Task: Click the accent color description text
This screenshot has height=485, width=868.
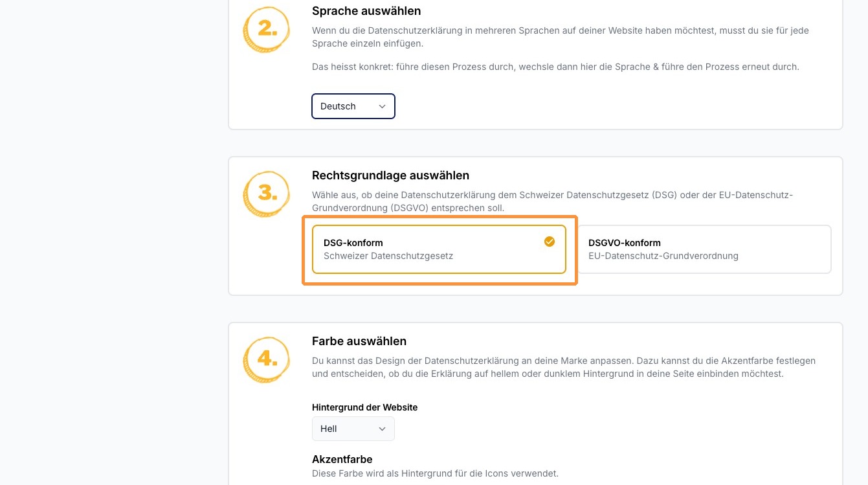Action: [435, 473]
